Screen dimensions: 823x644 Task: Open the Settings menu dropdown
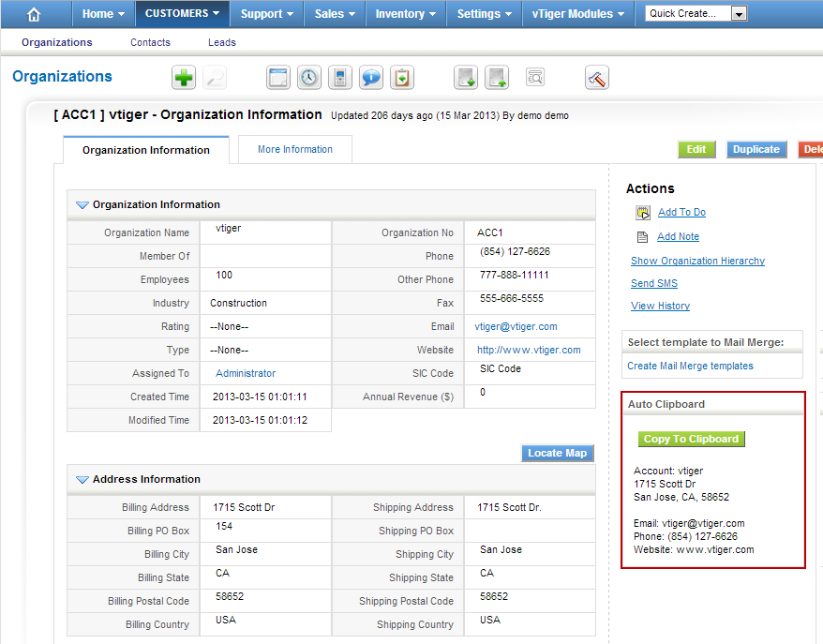(x=484, y=14)
